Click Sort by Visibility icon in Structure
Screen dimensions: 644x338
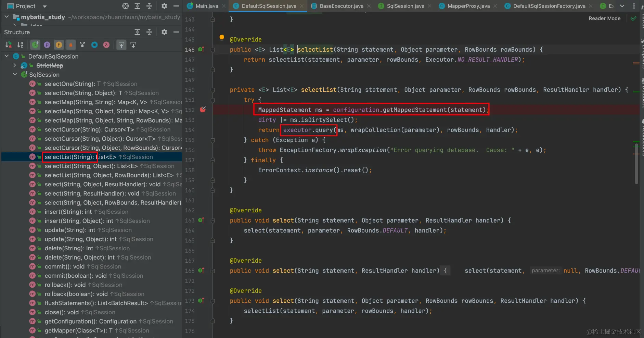pyautogui.click(x=9, y=45)
